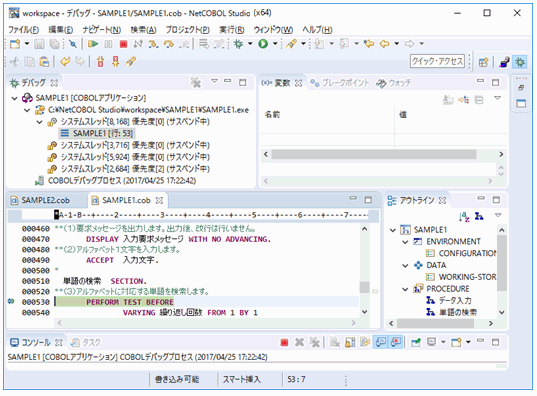
Task: Collapse the PROCEDURE node in Outline
Action: [x=405, y=289]
